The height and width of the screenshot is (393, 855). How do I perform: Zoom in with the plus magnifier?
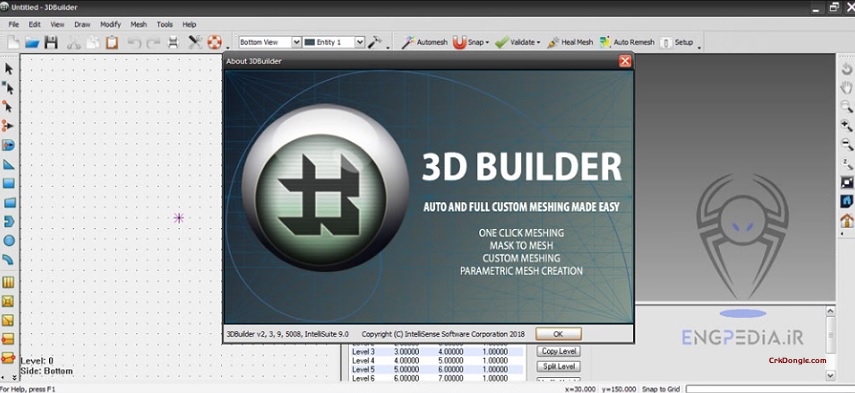click(846, 125)
